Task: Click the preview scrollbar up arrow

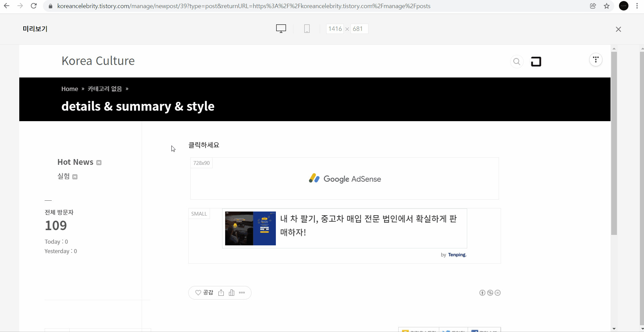Action: pyautogui.click(x=614, y=49)
